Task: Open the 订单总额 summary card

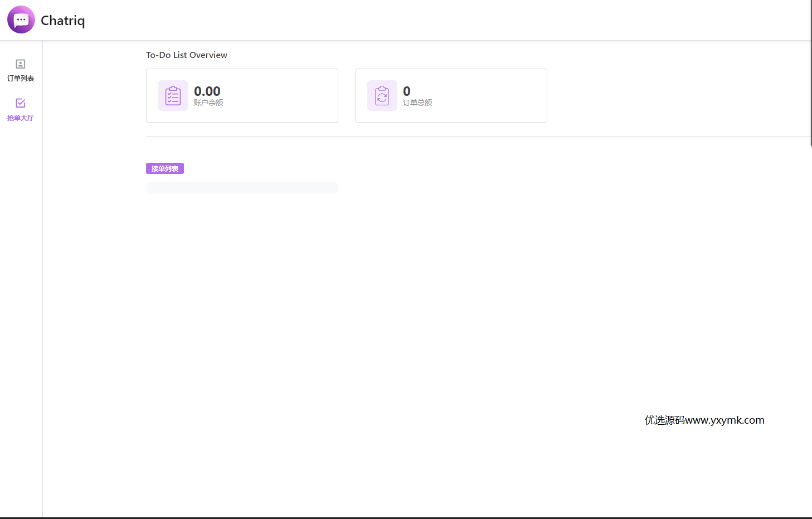Action: click(x=451, y=95)
